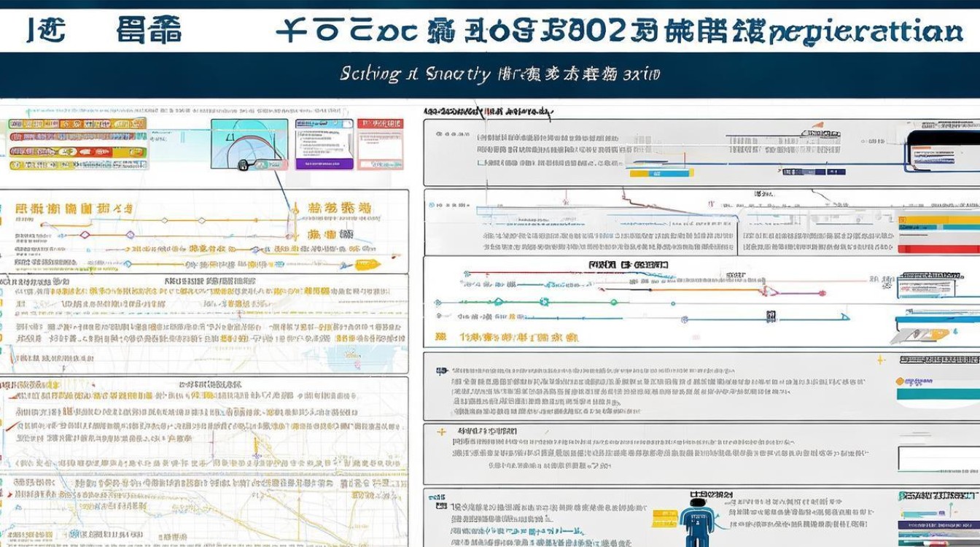Screen dimensions: 980x547
Task: Open the red-header card thumbnail
Action: (x=379, y=144)
